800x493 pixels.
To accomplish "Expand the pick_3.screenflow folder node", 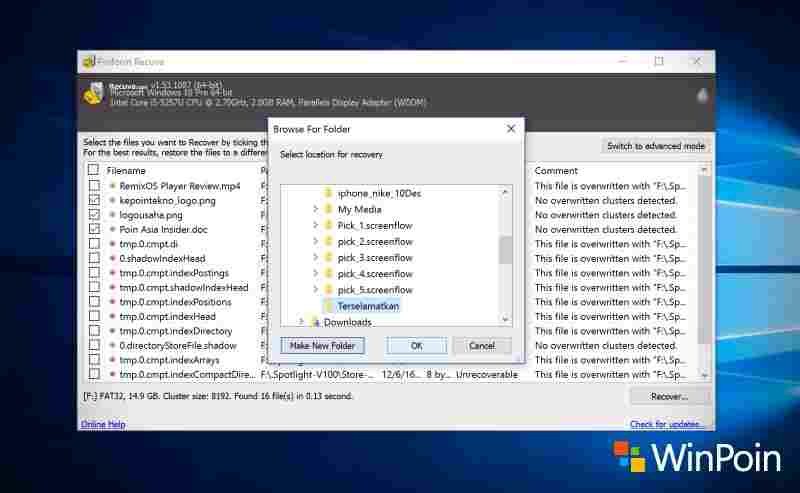I will tap(315, 257).
